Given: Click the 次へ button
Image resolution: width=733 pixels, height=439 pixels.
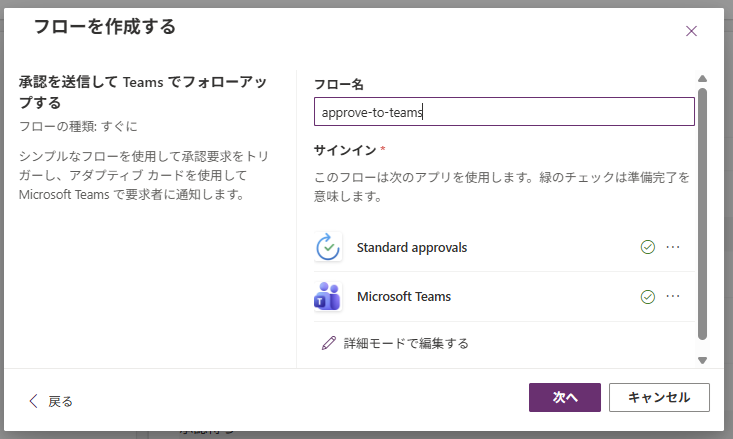Looking at the screenshot, I should [x=565, y=397].
